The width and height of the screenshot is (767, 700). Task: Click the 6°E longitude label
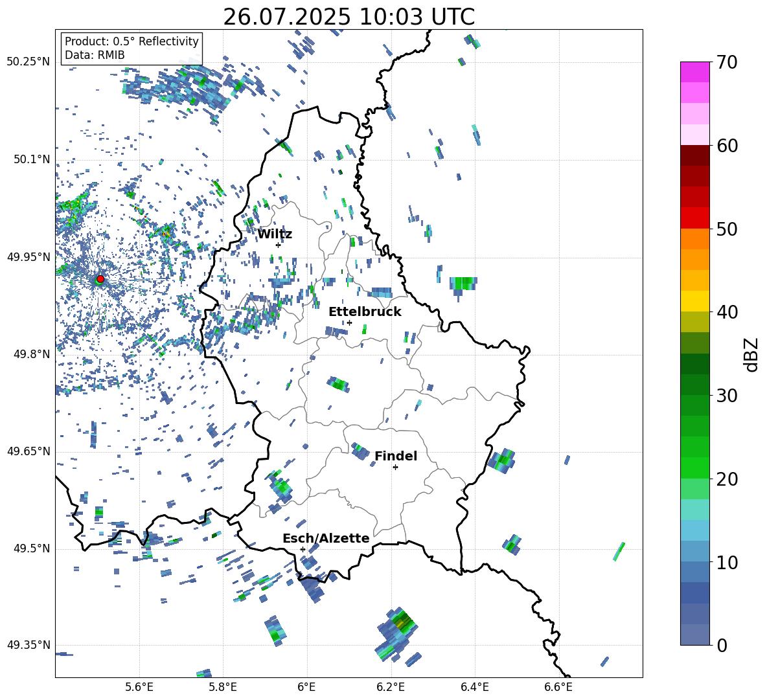point(306,687)
